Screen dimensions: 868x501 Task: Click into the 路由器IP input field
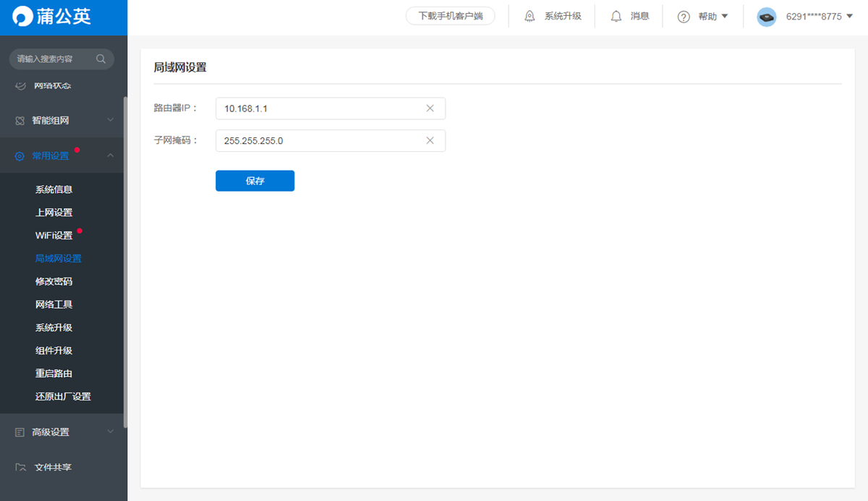click(331, 108)
